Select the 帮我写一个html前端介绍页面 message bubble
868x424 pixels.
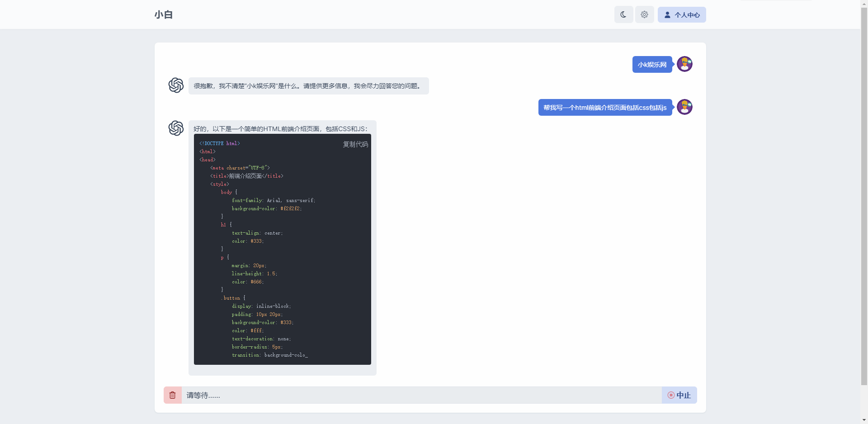604,108
